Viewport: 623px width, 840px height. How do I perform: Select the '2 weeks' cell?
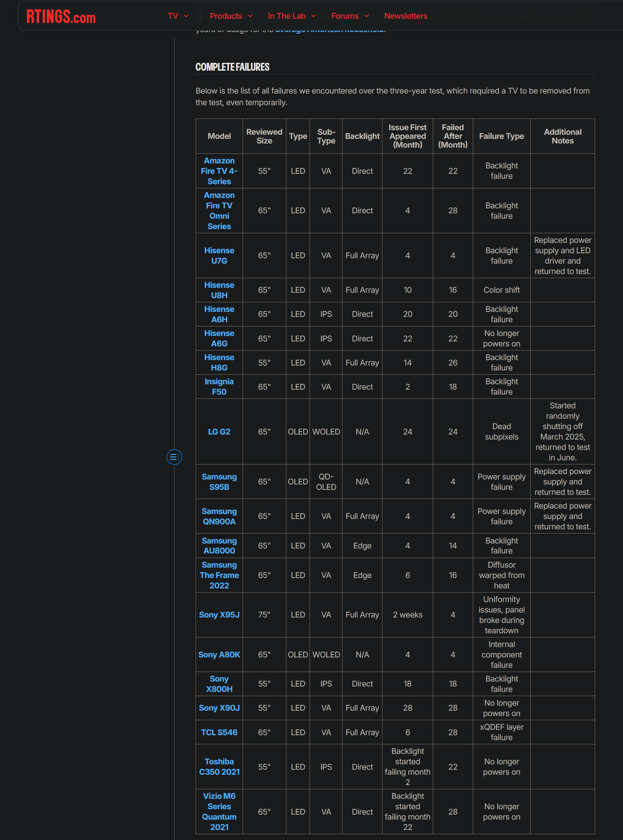tap(408, 615)
